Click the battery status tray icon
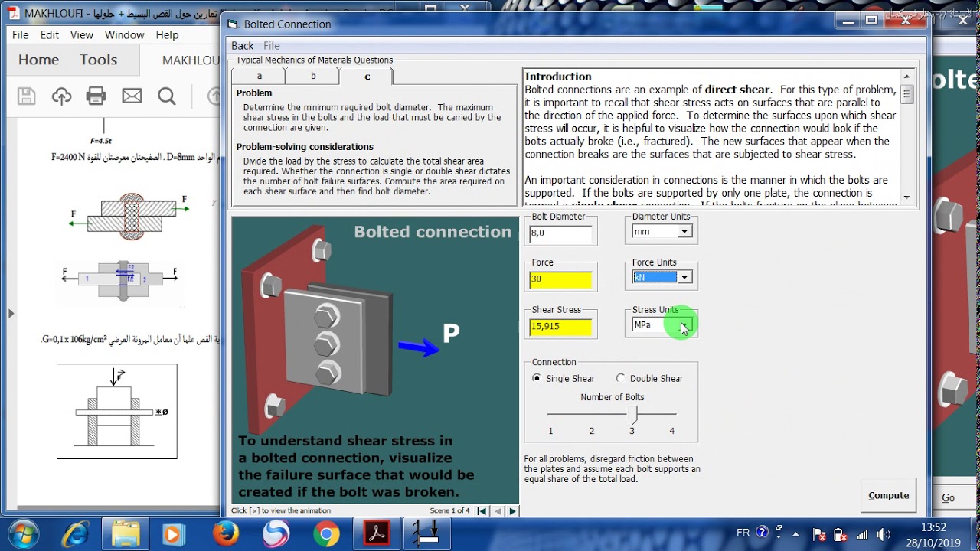 tap(840, 534)
